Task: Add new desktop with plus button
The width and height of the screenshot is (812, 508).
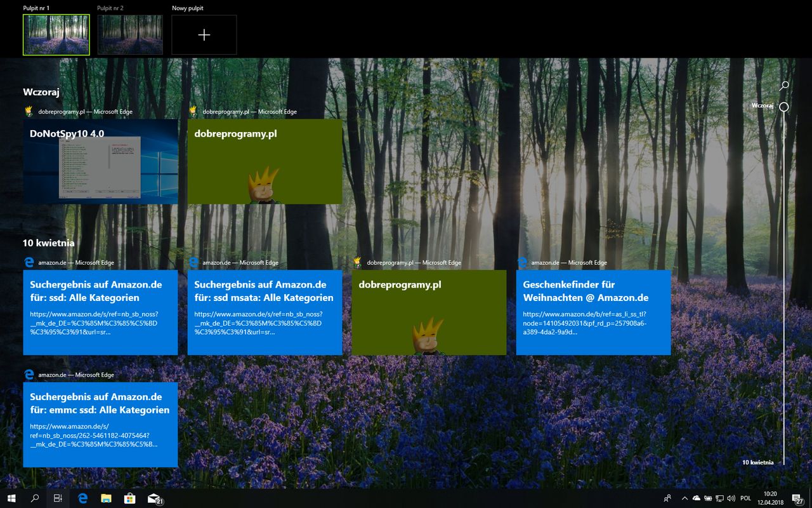Action: pyautogui.click(x=204, y=35)
